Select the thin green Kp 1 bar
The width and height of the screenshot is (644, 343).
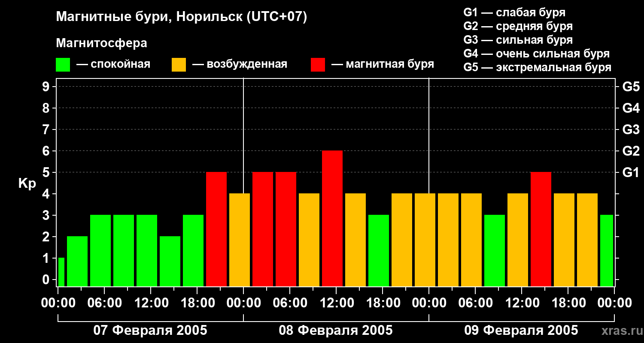click(61, 272)
